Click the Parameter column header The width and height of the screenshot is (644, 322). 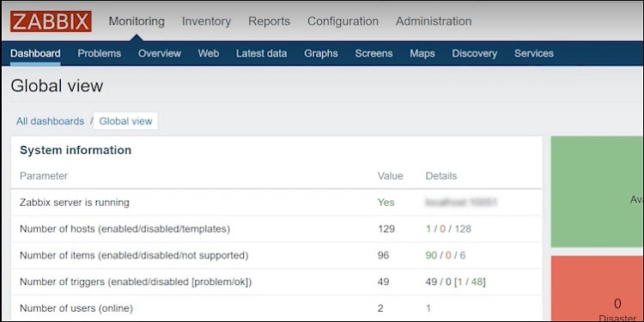click(44, 176)
